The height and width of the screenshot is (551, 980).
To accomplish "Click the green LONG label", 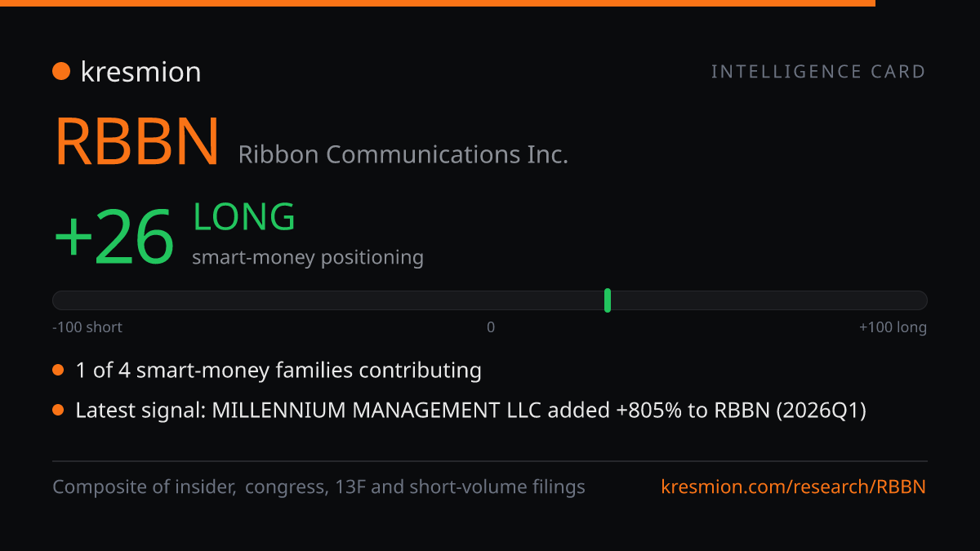I will click(x=244, y=217).
